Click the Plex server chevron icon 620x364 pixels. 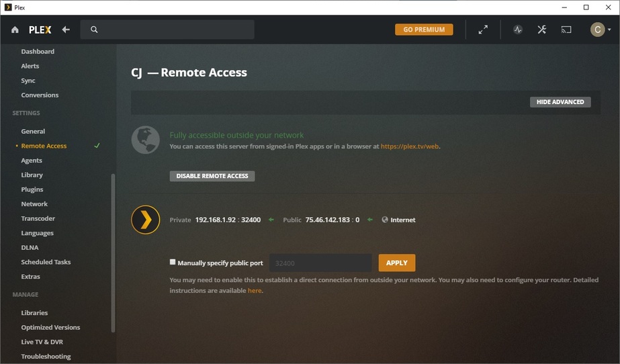point(146,220)
